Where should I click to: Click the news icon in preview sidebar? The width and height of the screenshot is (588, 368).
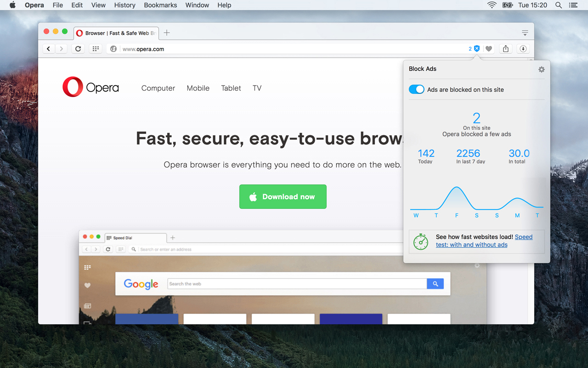(x=87, y=306)
